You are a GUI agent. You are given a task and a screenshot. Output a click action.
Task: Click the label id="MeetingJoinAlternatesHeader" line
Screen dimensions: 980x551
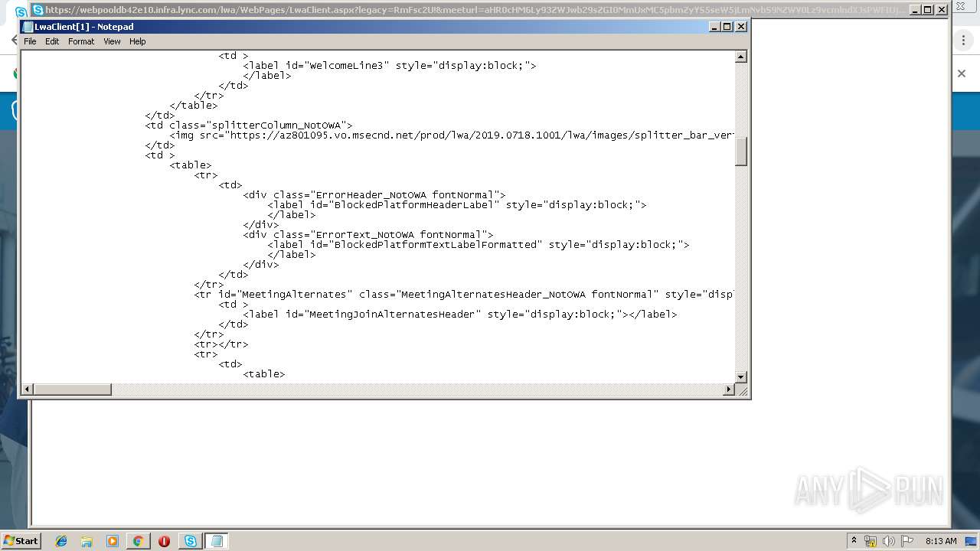(460, 315)
